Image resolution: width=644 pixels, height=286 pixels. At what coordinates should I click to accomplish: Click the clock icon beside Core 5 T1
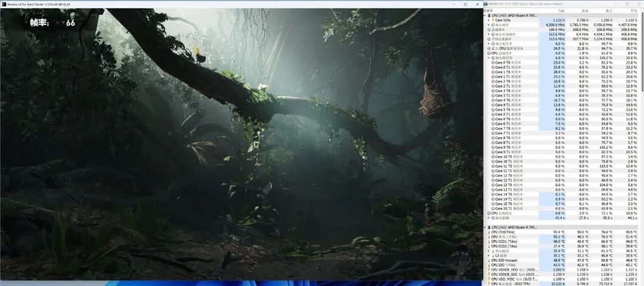(x=493, y=115)
